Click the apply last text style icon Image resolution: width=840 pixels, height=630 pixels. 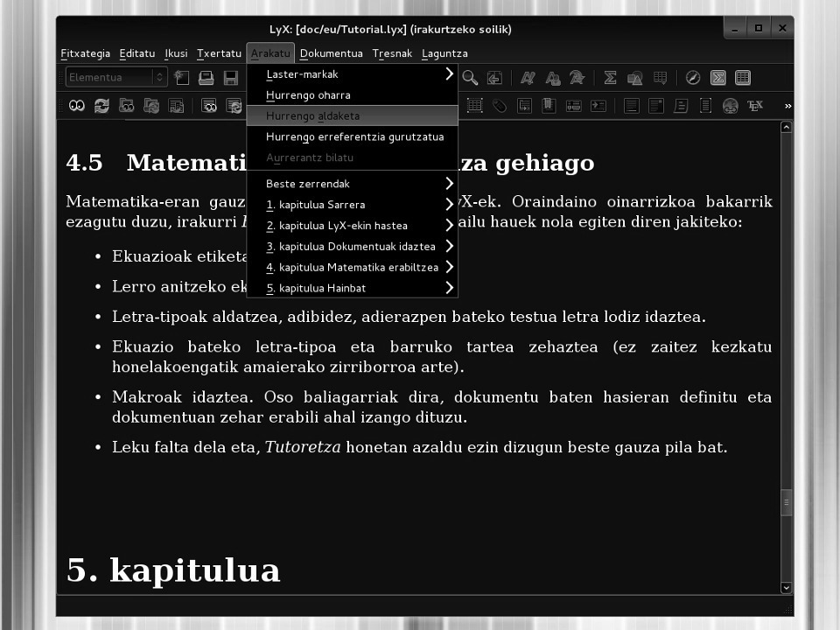577,78
